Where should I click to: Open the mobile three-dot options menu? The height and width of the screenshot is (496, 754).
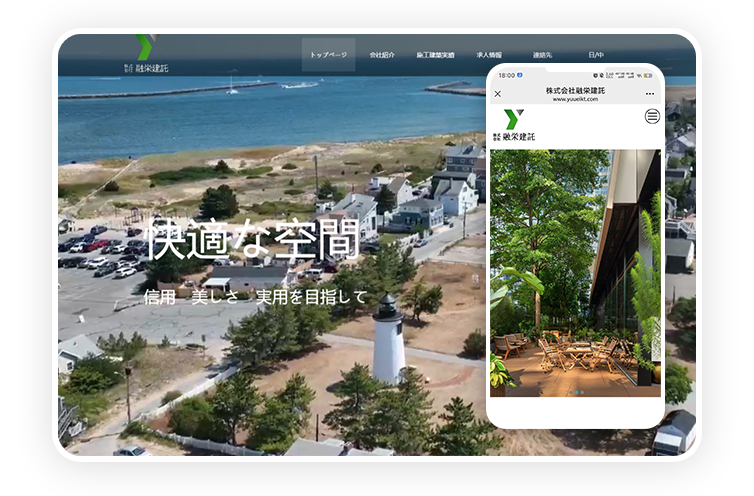click(650, 94)
